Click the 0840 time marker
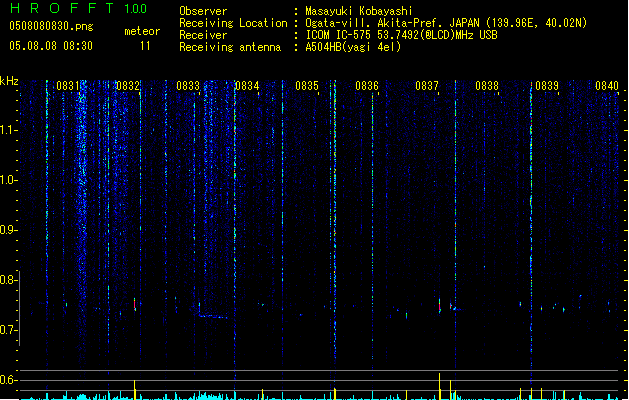629x400 pixels. coord(607,86)
